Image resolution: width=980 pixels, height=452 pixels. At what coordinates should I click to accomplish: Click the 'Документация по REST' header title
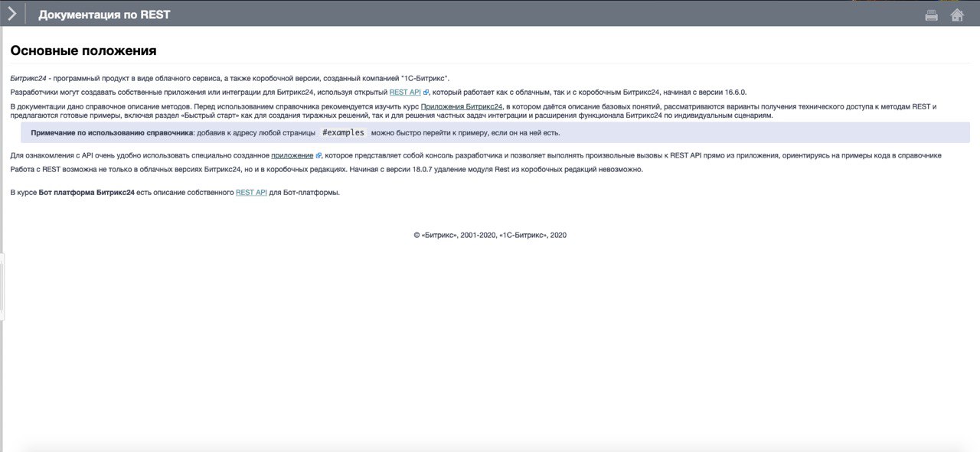104,15
